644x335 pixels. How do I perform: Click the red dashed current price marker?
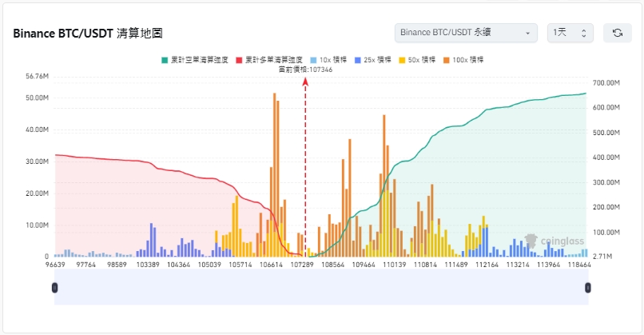tap(305, 166)
